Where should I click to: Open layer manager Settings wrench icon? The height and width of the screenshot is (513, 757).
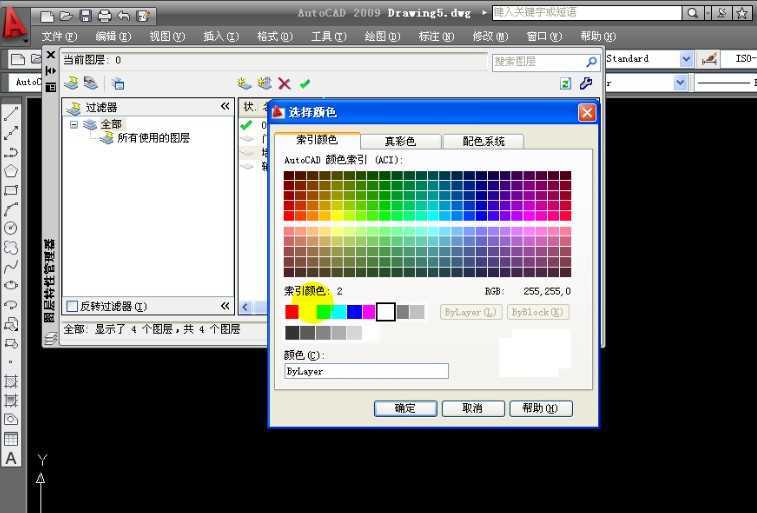586,83
